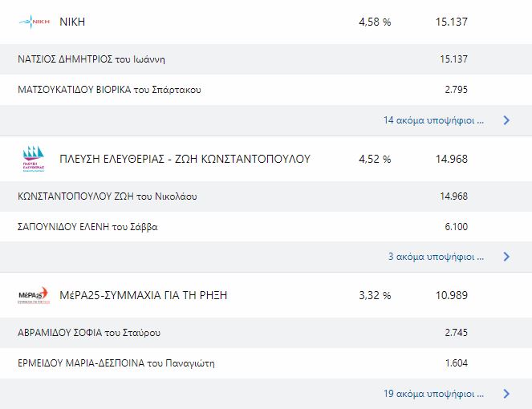Open the 14 ακόμα υποψήφιοι link
532x409 pixels.
coord(433,120)
